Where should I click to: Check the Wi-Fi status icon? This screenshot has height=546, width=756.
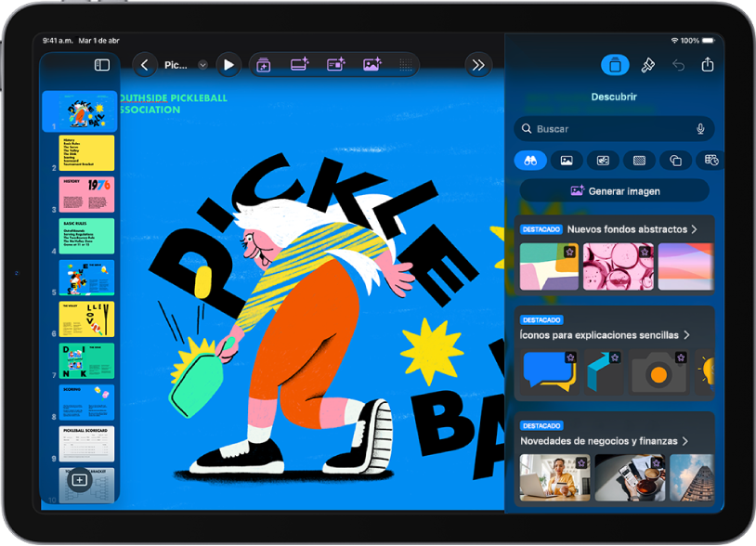pyautogui.click(x=675, y=41)
